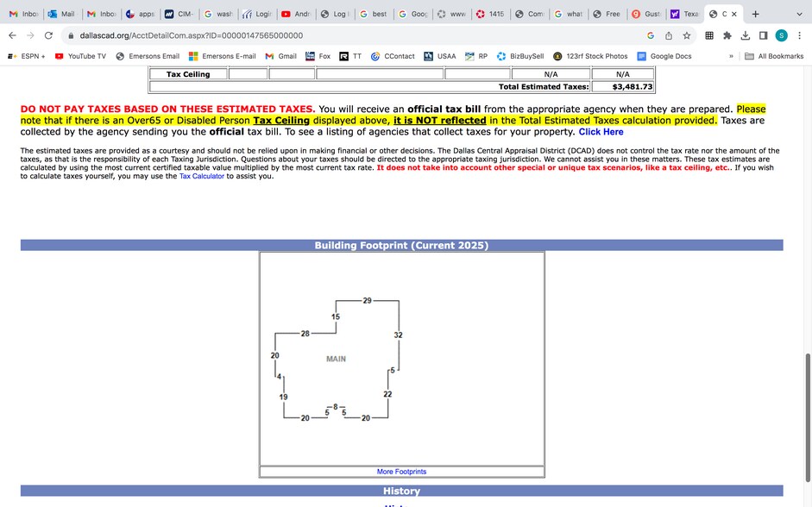The height and width of the screenshot is (507, 812).
Task: Open the grid extension icon in the toolbar
Action: click(709, 35)
